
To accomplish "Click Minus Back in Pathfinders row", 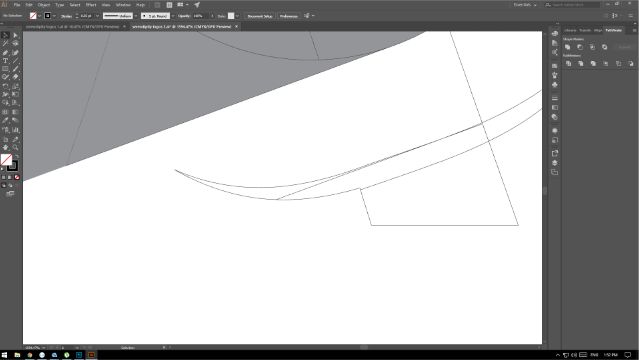I will (x=631, y=64).
